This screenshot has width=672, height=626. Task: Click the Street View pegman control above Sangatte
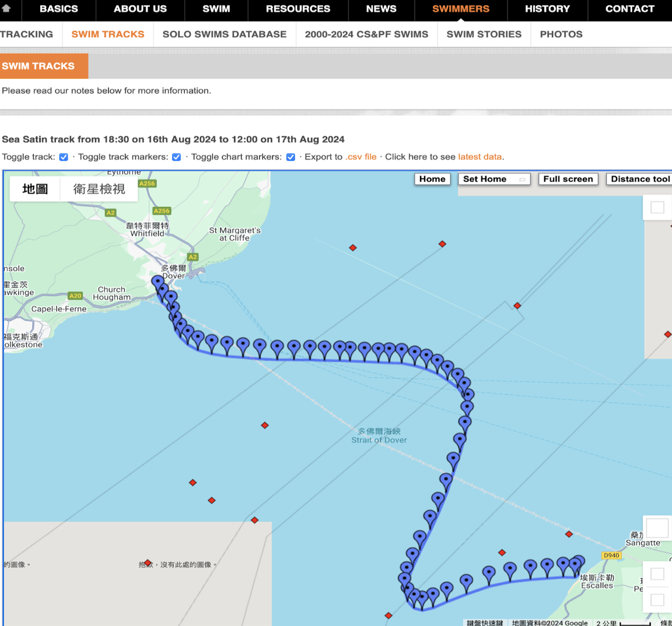657,528
